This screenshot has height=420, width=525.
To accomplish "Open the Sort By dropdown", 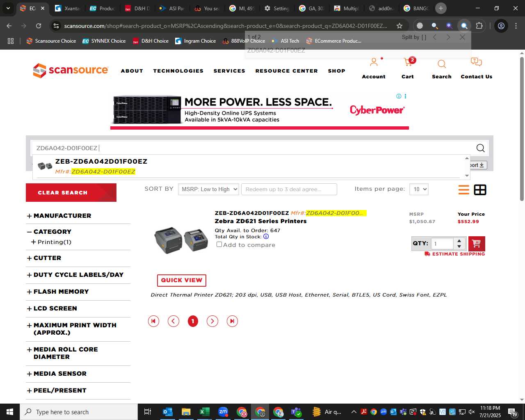I will [208, 189].
